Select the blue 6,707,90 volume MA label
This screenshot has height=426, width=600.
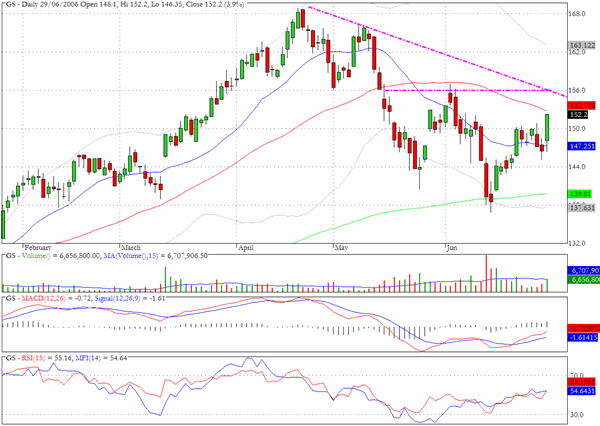(584, 270)
